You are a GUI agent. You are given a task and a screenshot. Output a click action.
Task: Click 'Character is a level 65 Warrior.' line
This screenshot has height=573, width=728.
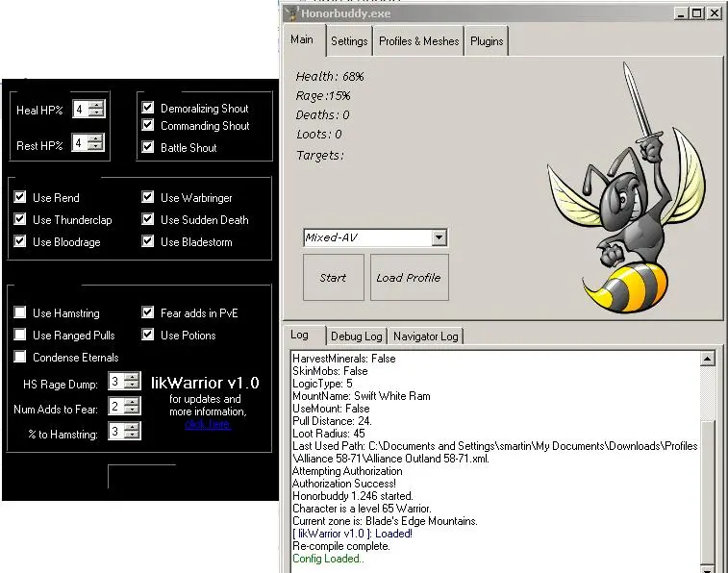coord(362,509)
